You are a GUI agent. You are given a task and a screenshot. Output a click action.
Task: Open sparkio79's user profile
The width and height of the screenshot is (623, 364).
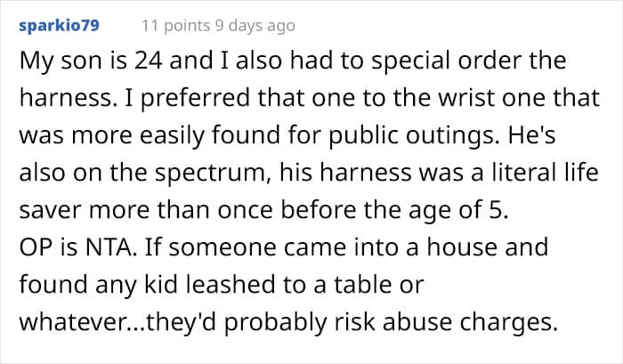tap(59, 26)
